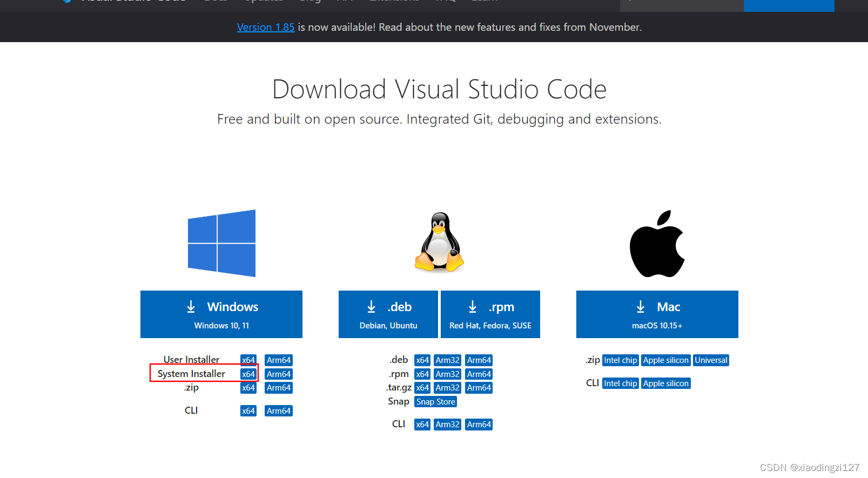Viewport: 868px width, 478px height.
Task: Click the 'User Installer' label
Action: 191,360
